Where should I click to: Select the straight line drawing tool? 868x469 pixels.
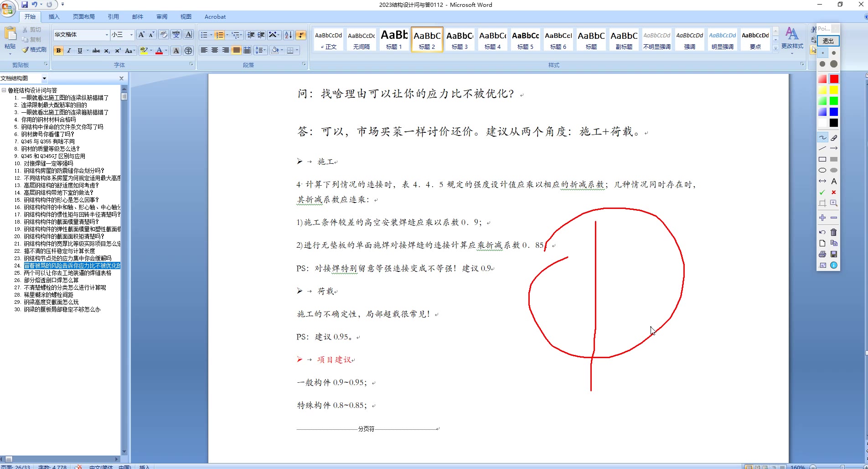coord(822,148)
